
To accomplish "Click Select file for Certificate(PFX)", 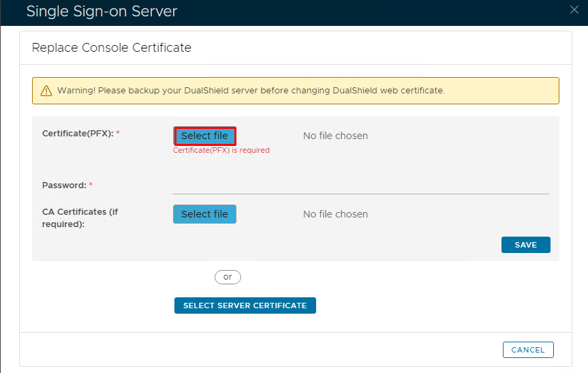I will coord(204,136).
